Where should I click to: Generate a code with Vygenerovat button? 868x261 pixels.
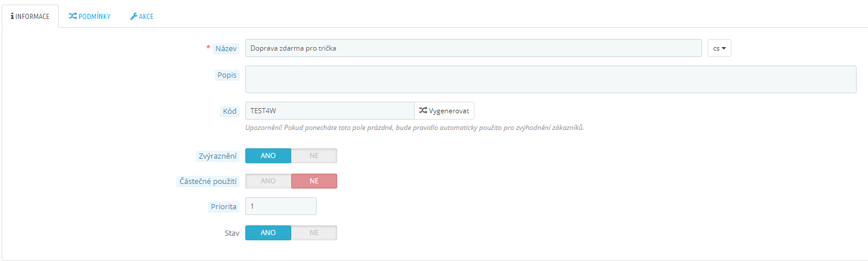pos(444,110)
